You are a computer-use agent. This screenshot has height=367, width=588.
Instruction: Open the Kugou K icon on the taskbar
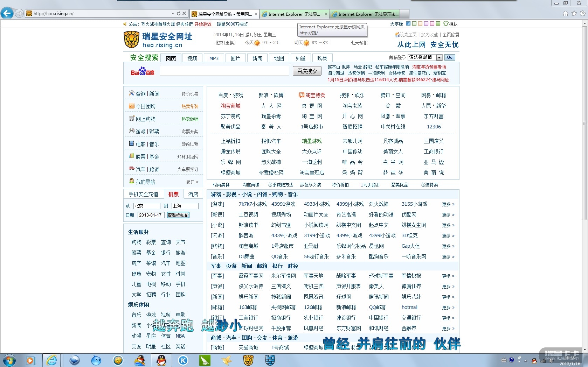pyautogui.click(x=183, y=360)
